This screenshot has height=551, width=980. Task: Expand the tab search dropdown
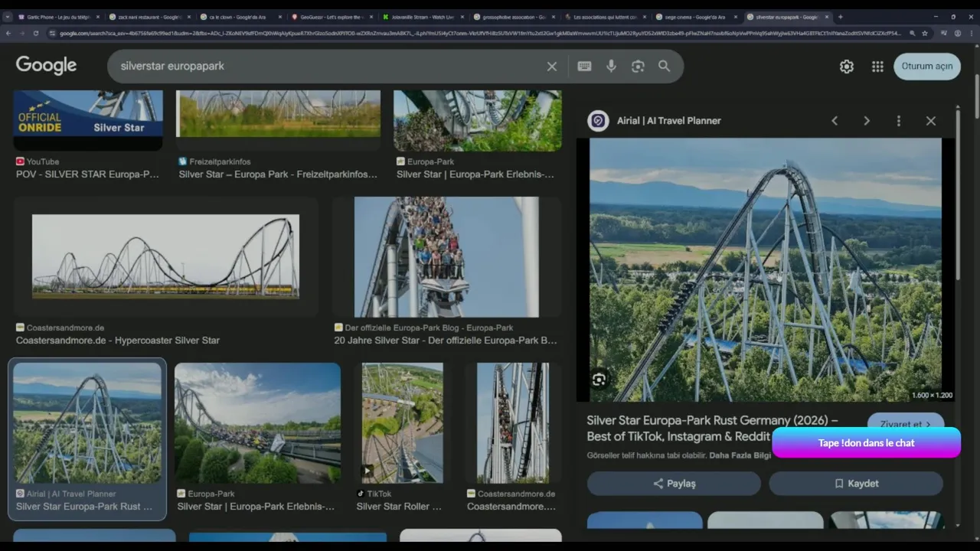7,17
